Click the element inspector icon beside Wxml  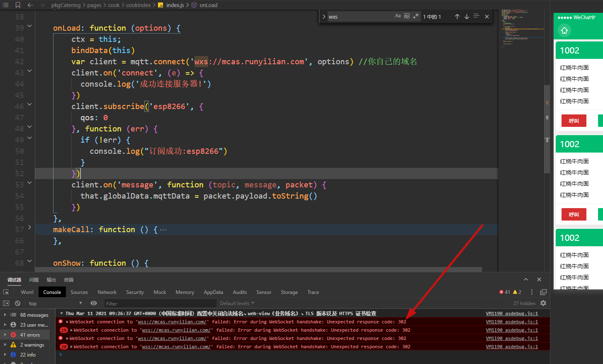pyautogui.click(x=6, y=292)
